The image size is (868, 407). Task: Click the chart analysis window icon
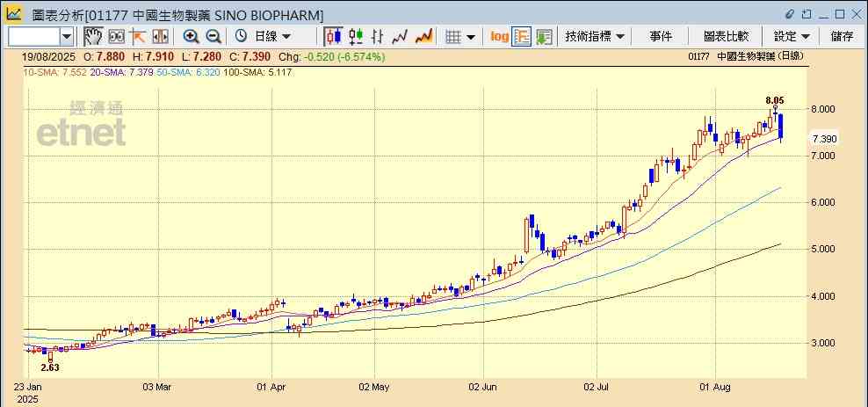pyautogui.click(x=14, y=13)
